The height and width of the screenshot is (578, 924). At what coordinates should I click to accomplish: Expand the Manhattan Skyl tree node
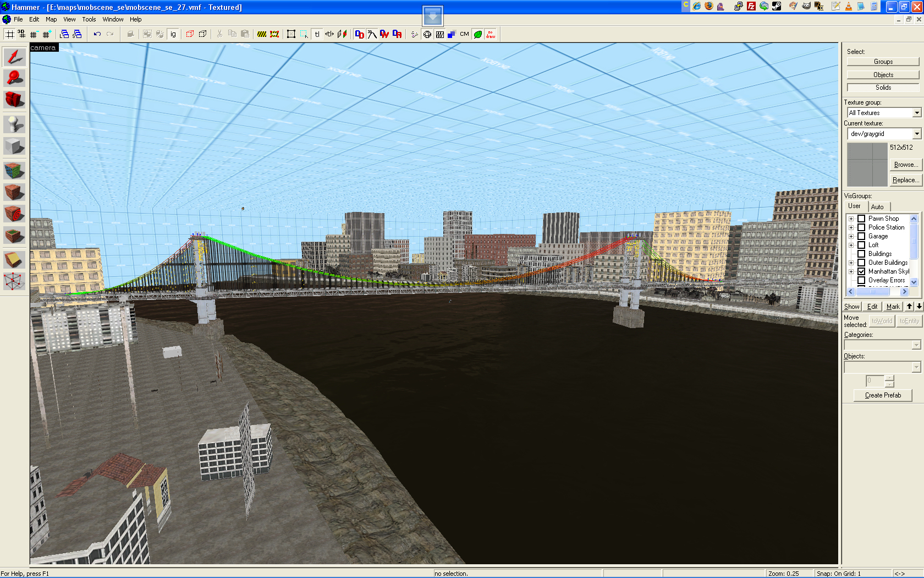[x=851, y=271]
